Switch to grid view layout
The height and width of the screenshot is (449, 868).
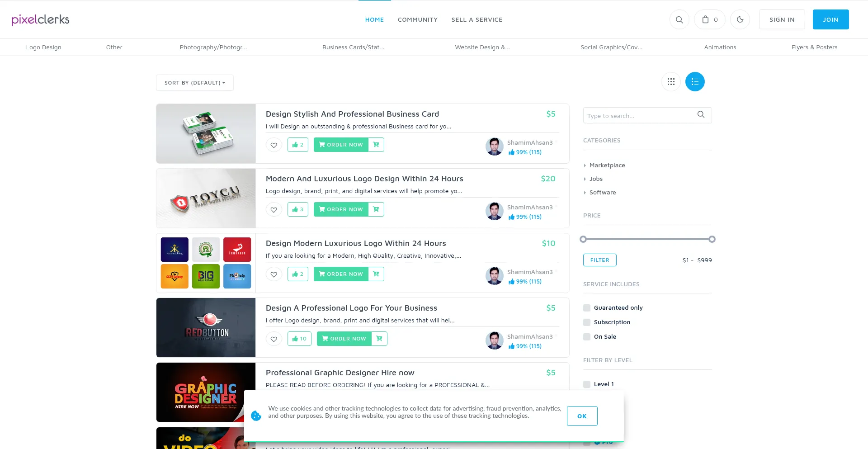[671, 82]
